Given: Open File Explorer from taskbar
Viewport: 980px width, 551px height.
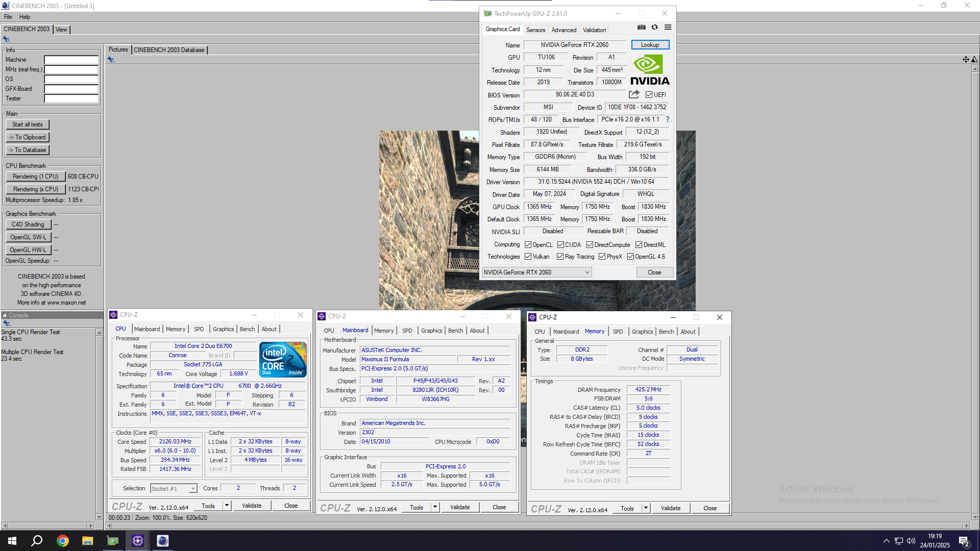Looking at the screenshot, I should click(x=87, y=541).
